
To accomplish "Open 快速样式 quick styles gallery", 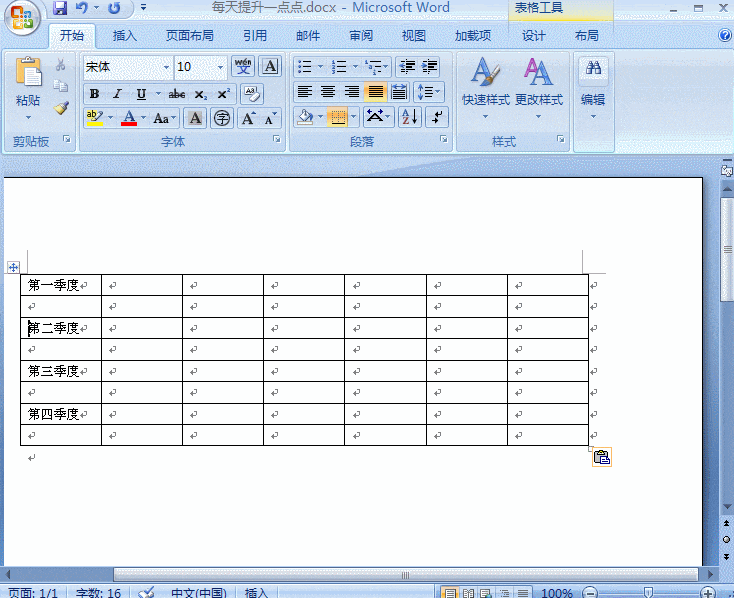I will point(485,87).
